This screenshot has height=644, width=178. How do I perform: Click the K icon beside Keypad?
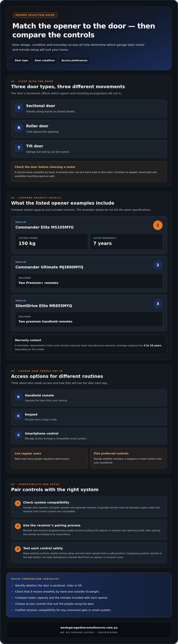(x=18, y=416)
